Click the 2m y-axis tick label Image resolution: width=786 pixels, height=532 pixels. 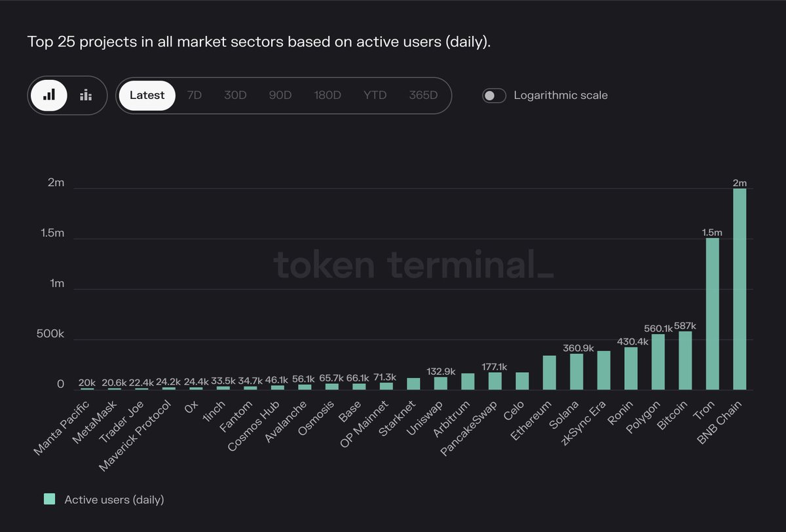pyautogui.click(x=56, y=183)
